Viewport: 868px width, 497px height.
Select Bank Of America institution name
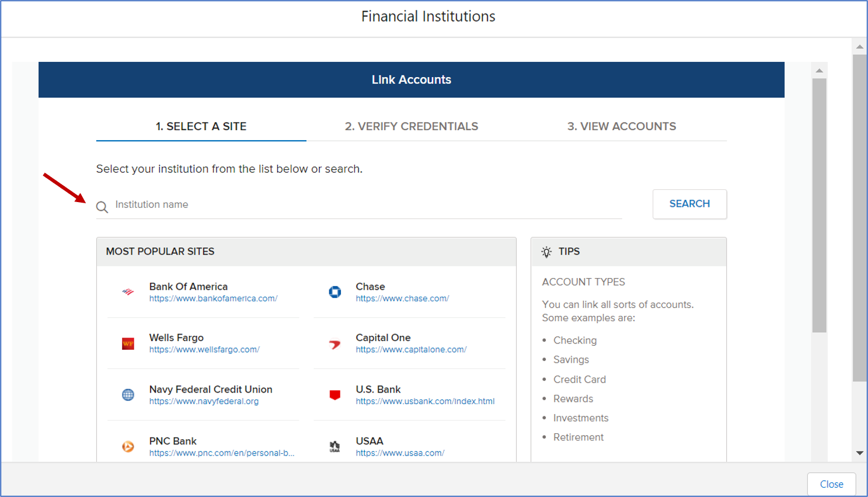click(x=188, y=286)
